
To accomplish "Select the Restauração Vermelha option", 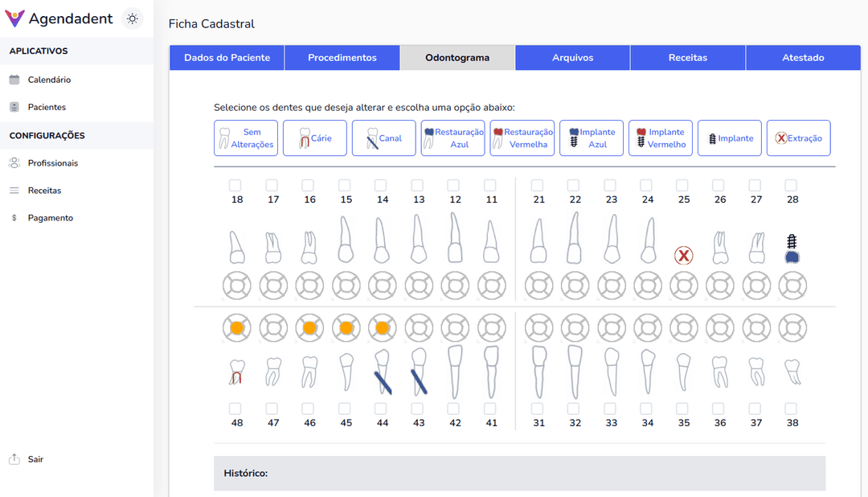I will click(x=522, y=138).
